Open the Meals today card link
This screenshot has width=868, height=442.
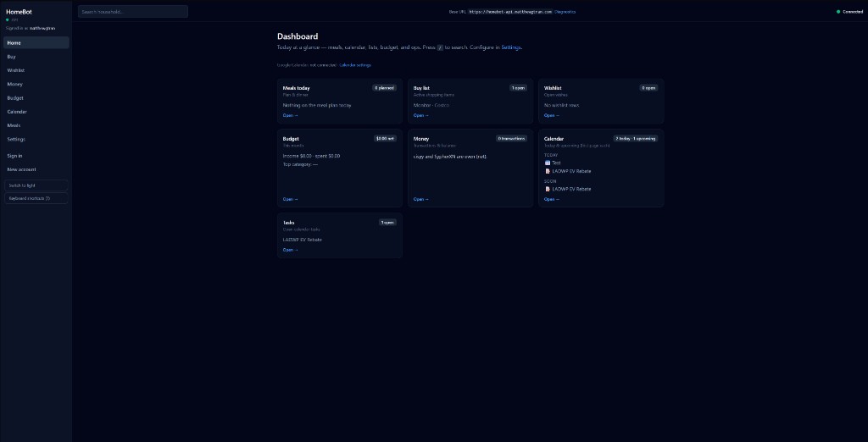[x=291, y=116]
